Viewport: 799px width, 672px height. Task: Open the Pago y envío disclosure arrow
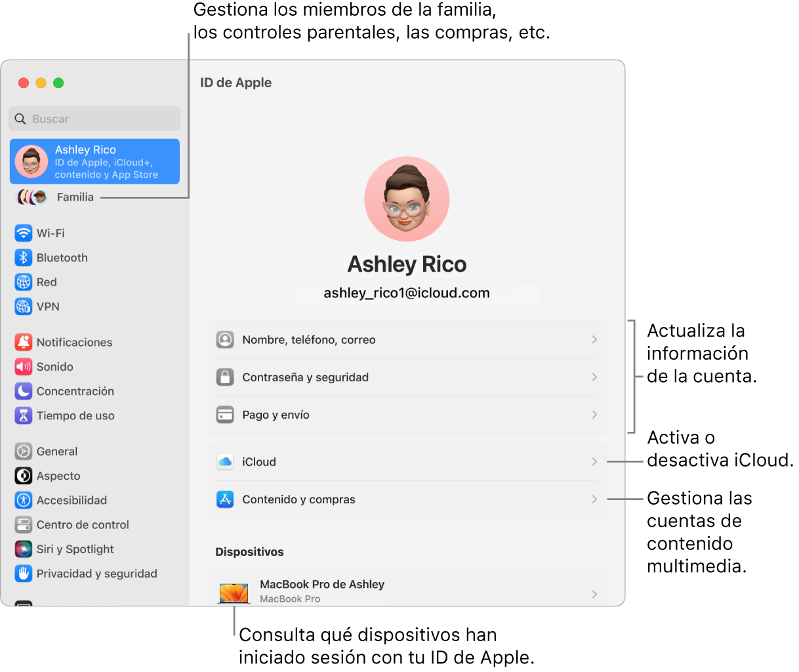[594, 415]
